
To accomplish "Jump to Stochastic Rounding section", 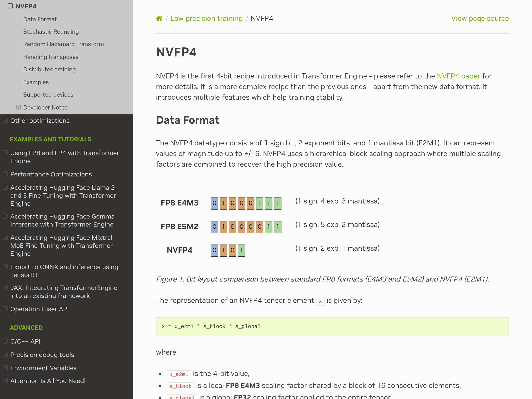I will (51, 32).
